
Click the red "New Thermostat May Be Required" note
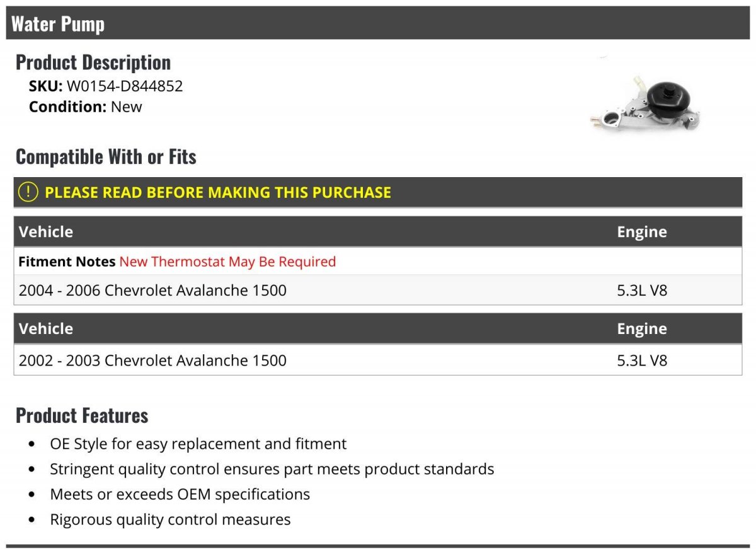tap(227, 262)
